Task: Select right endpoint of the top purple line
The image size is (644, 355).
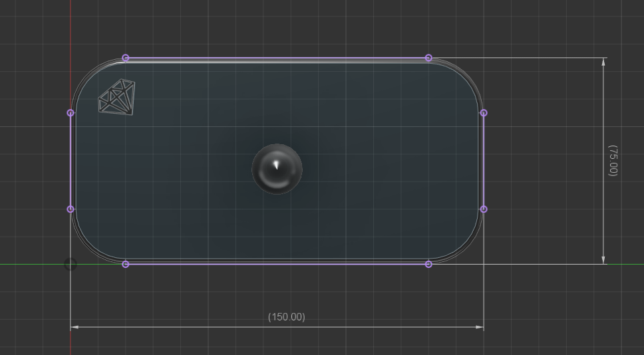Action: pyautogui.click(x=428, y=58)
